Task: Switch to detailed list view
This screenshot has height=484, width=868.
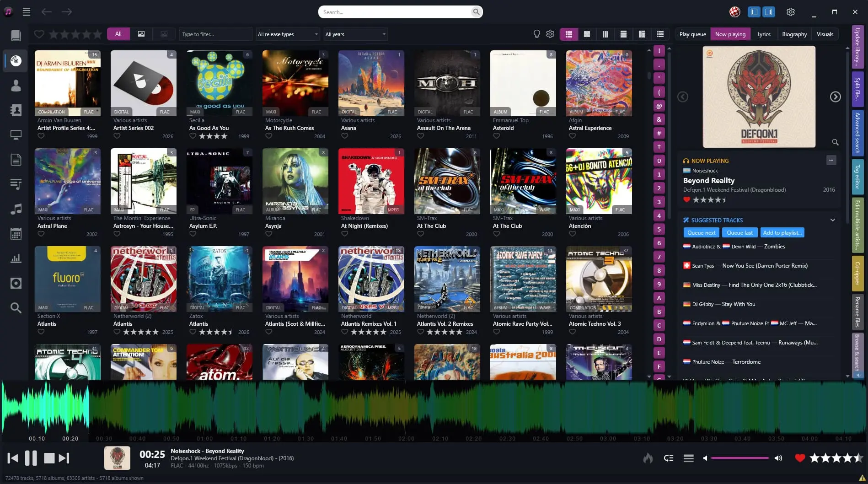Action: click(x=660, y=34)
